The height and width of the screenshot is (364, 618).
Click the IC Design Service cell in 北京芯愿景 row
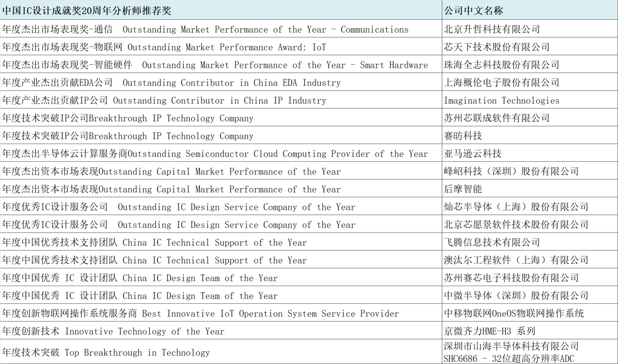(221, 224)
